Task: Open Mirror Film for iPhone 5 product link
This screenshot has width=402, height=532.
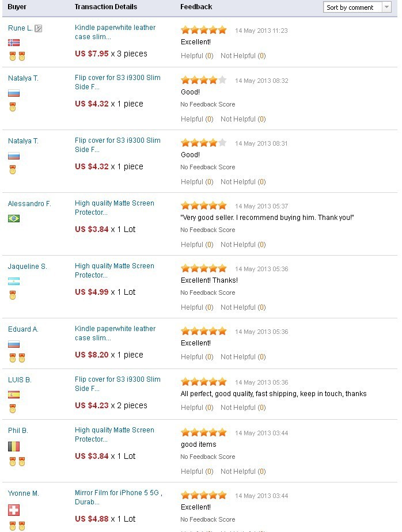Action: [119, 497]
